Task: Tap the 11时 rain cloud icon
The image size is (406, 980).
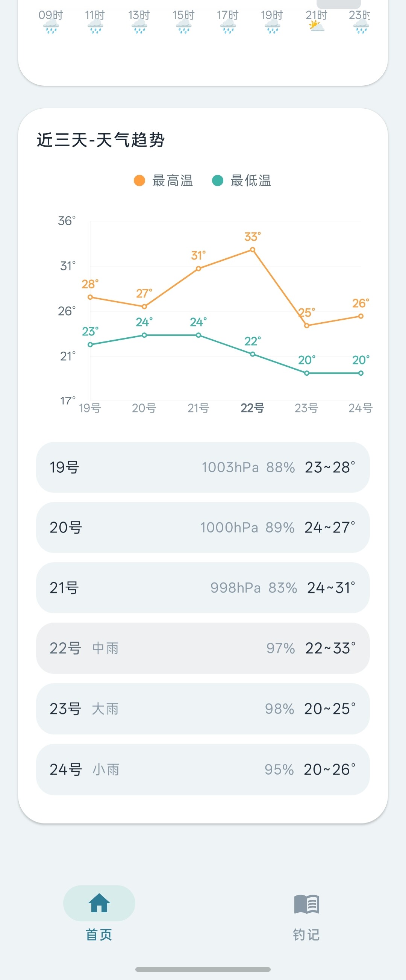Action: click(95, 27)
